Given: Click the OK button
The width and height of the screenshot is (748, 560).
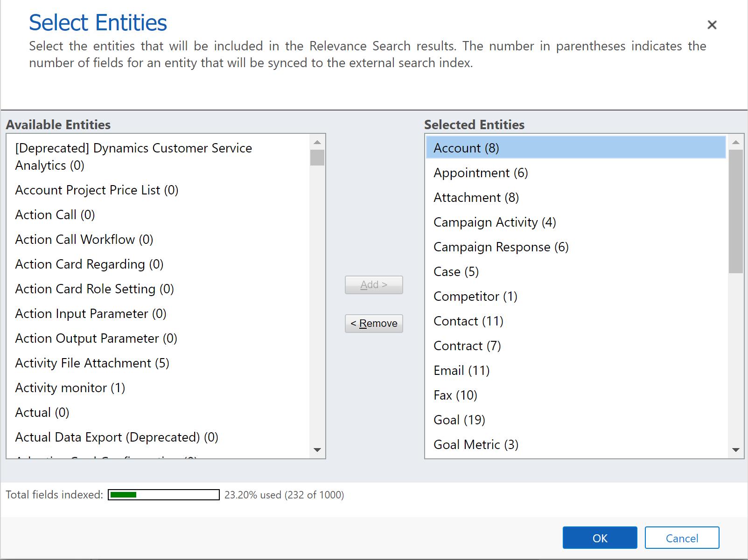Looking at the screenshot, I should (x=600, y=538).
